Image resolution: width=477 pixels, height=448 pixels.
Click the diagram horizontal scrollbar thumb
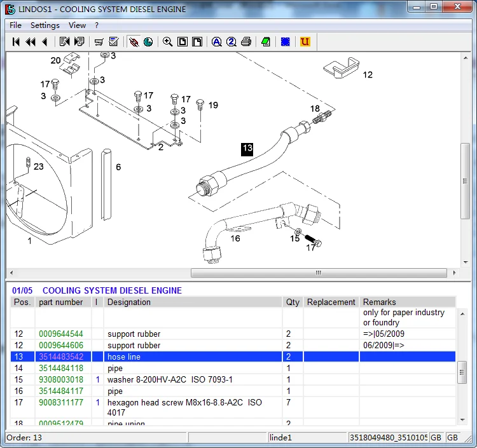(x=319, y=273)
